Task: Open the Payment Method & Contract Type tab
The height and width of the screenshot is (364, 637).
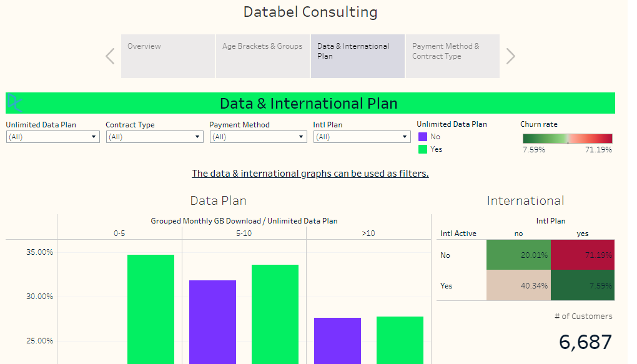Action: click(452, 56)
